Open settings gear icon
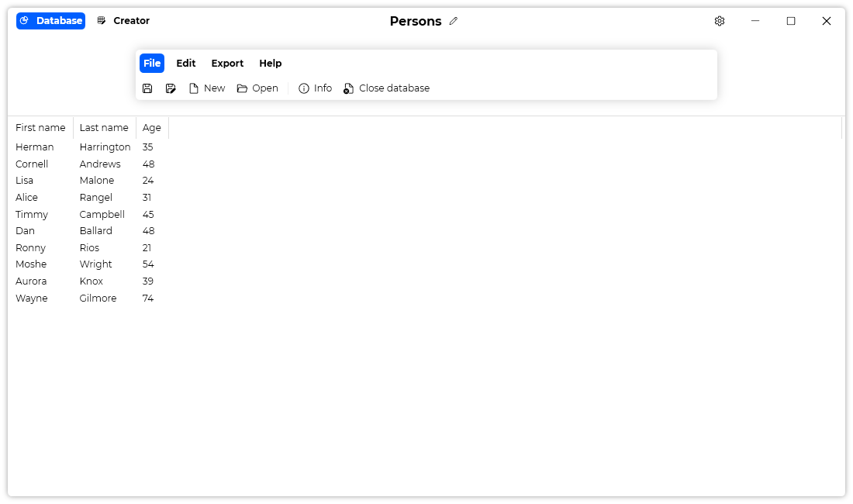The width and height of the screenshot is (853, 504). [x=719, y=21]
